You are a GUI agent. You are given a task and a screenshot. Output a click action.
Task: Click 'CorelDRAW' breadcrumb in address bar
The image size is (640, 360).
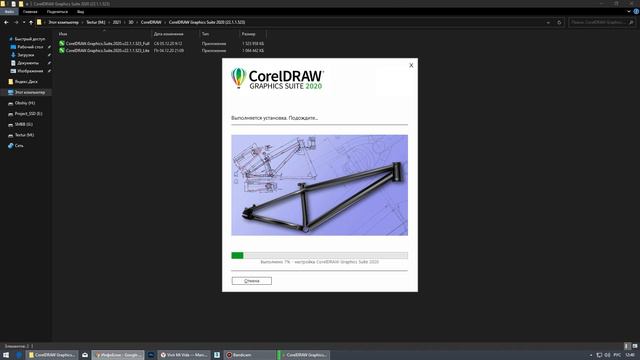pos(151,22)
